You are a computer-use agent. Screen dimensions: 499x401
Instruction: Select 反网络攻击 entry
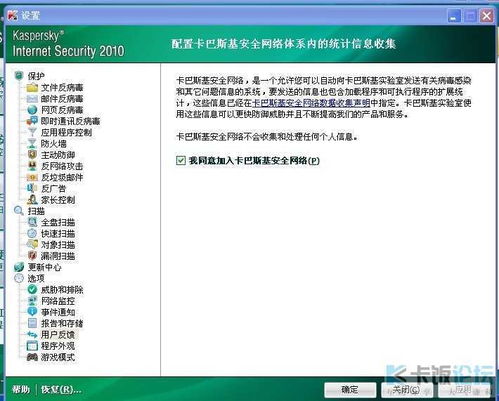click(62, 166)
